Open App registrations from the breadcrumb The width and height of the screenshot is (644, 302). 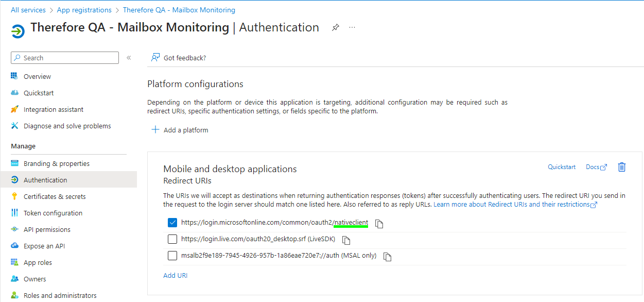click(x=84, y=9)
